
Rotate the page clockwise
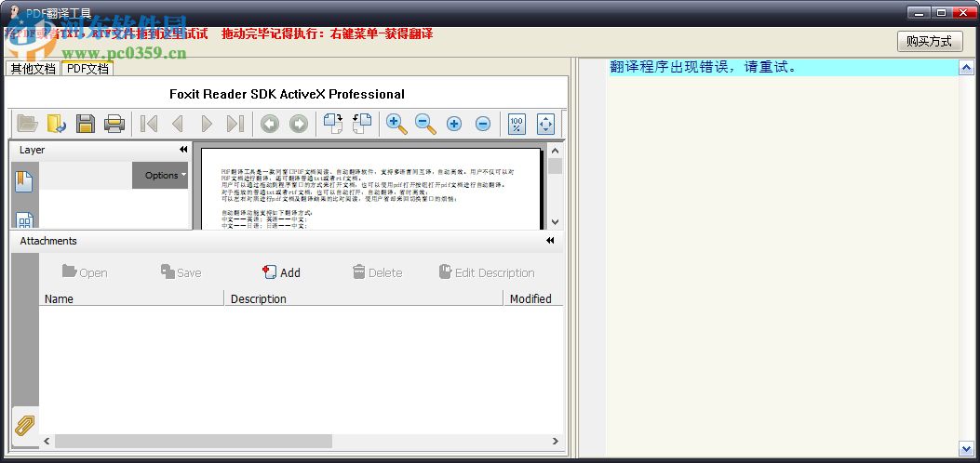pyautogui.click(x=332, y=124)
